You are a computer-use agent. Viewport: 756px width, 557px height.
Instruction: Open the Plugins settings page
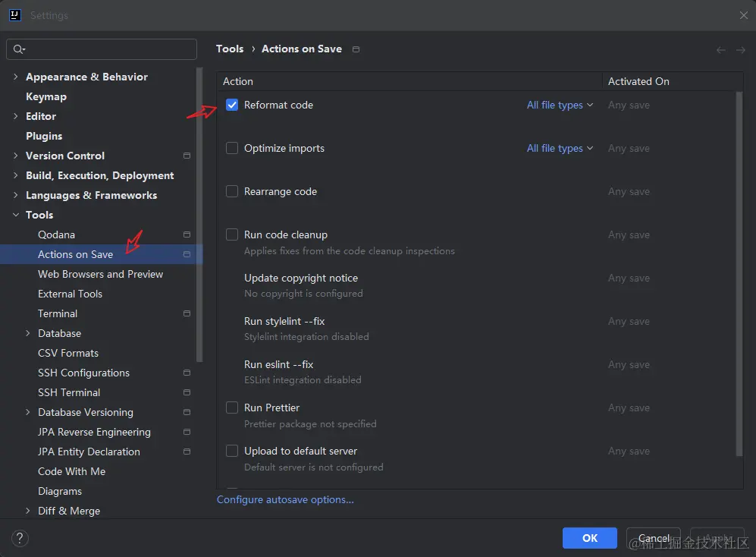(44, 136)
